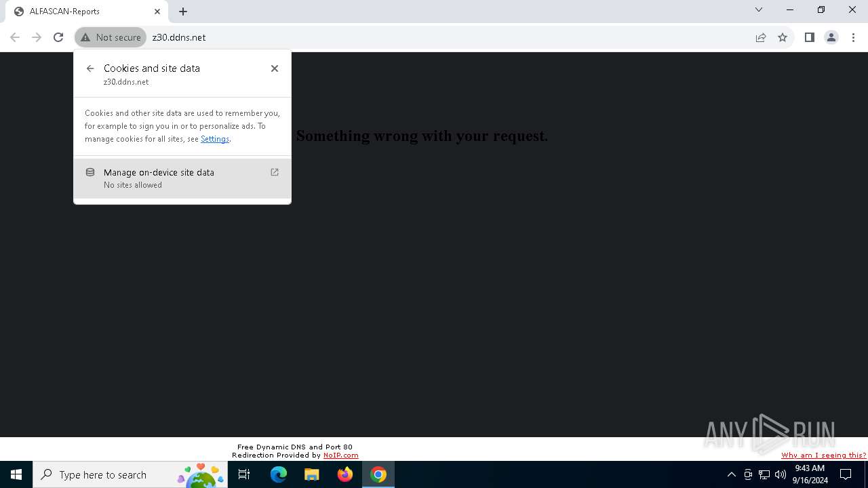Navigate back in browser history

point(15,37)
